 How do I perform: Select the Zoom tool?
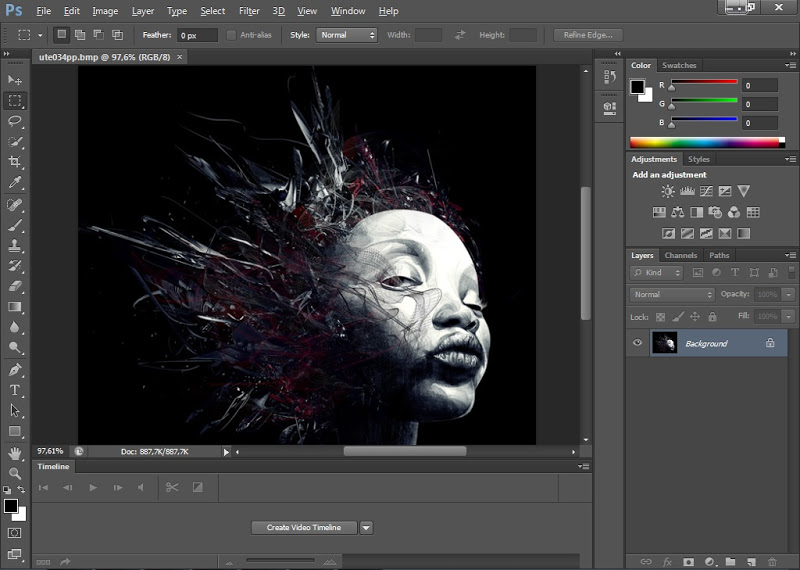15,474
